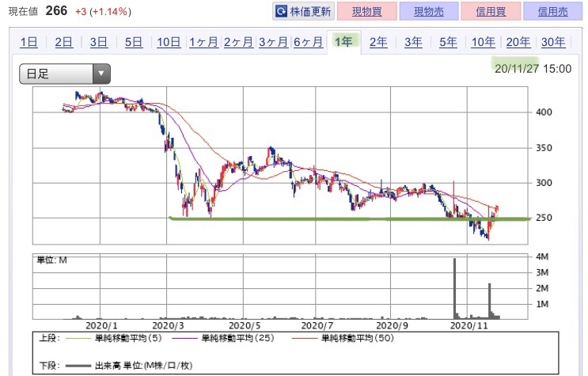Viewport: 588px width, 376px height.
Task: Click the 2020/7 axis label
Action: click(317, 325)
